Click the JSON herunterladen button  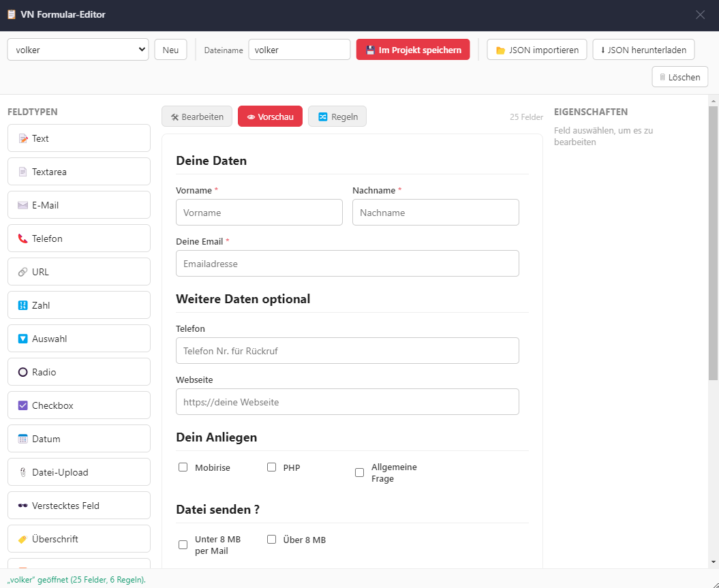643,50
